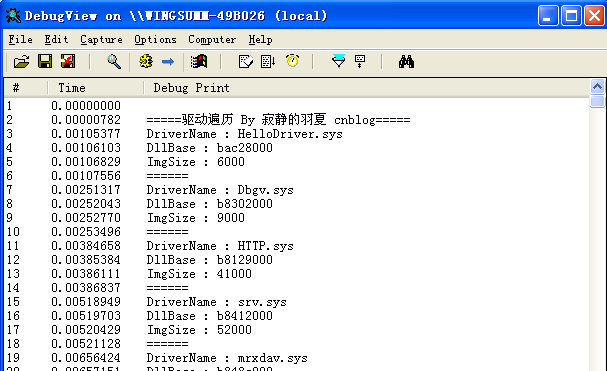Open the File menu
607x371 pixels.
tap(21, 40)
